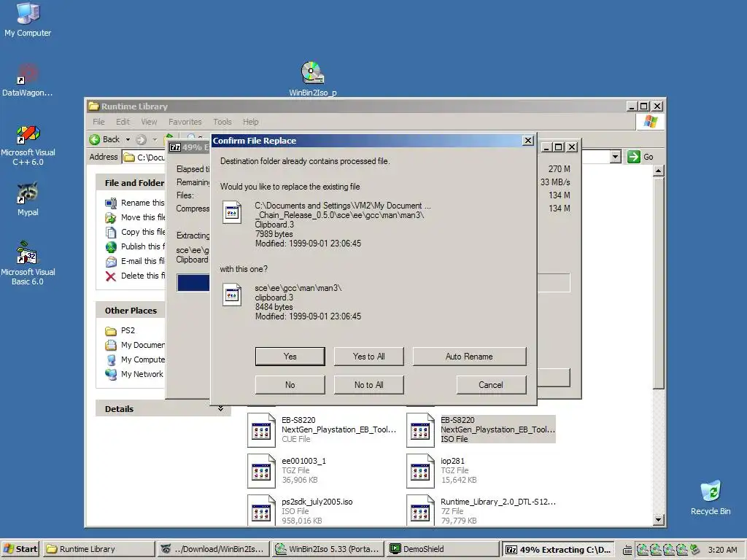The height and width of the screenshot is (560, 747).
Task: Switch to WinBin2Iso 5.33 taskbar button
Action: [x=328, y=549]
